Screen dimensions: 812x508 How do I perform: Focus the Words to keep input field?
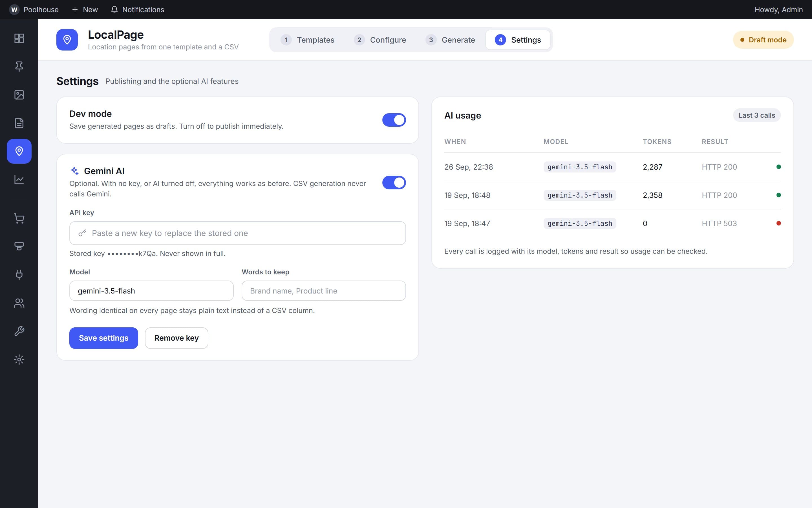323,291
